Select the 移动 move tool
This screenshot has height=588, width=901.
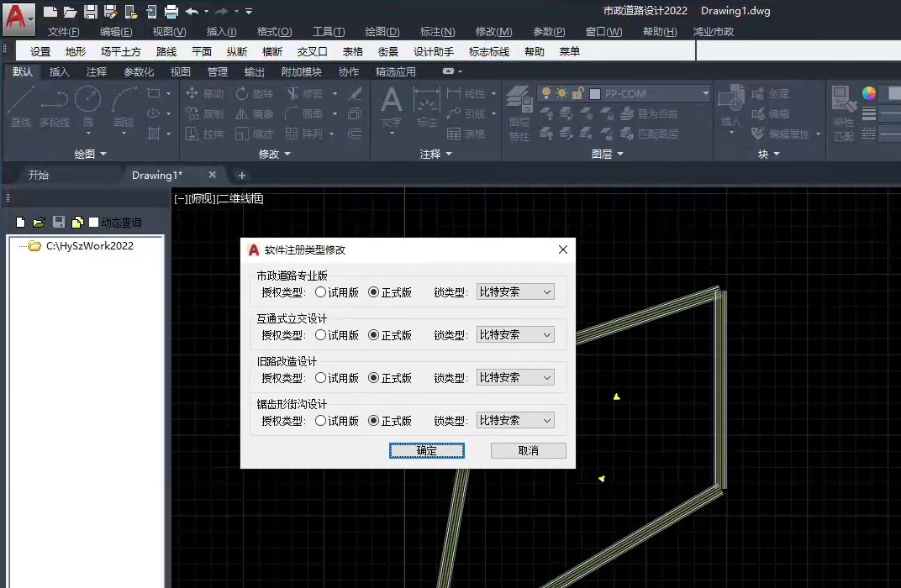point(204,93)
